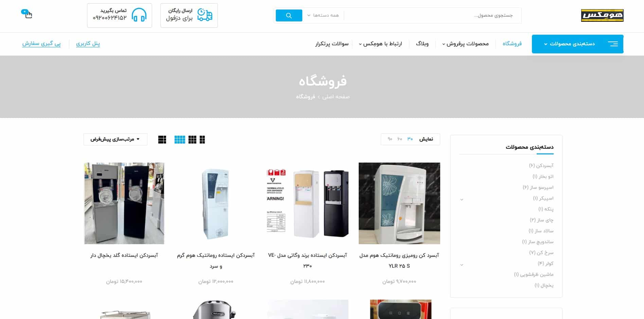Switch to two-column grid view
Screen dimensions: 644x319
(x=202, y=140)
